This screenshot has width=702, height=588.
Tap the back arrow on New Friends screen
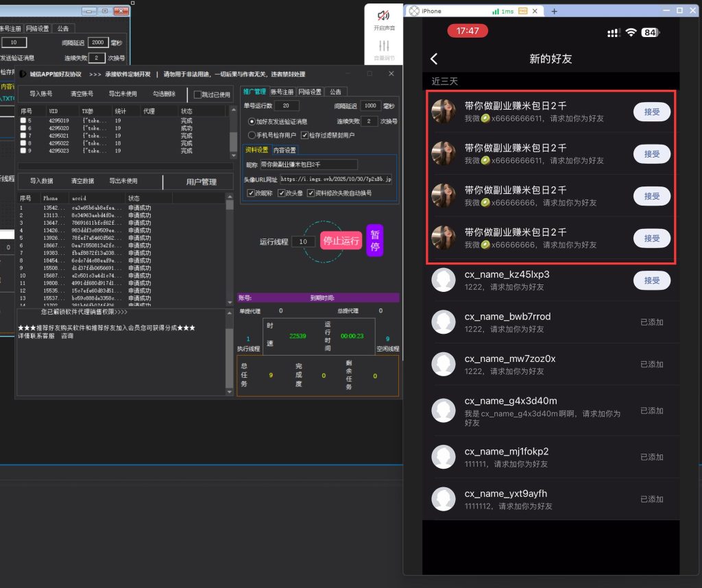click(433, 59)
